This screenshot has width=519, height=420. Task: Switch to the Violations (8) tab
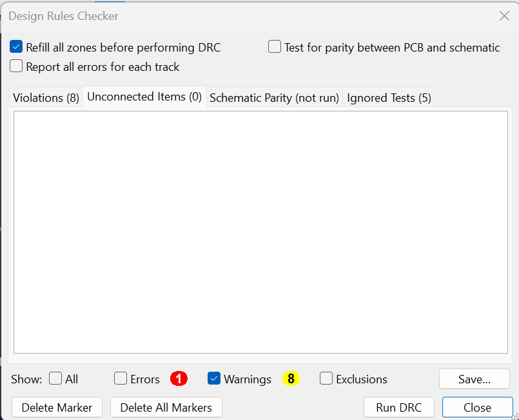point(46,98)
